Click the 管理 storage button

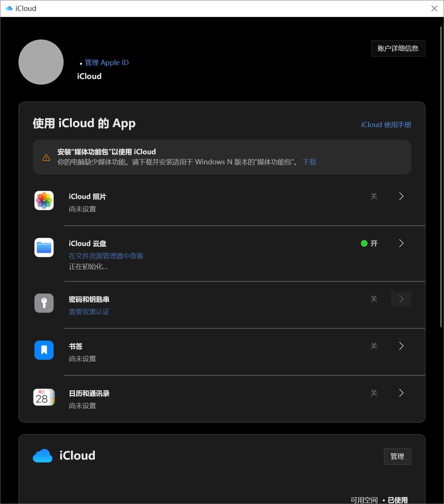click(x=397, y=457)
